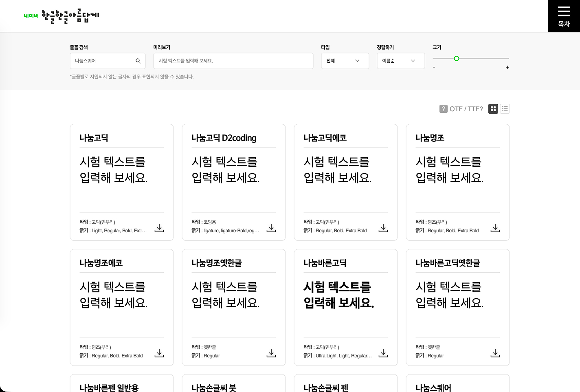Switch to grid view layout

point(493,109)
